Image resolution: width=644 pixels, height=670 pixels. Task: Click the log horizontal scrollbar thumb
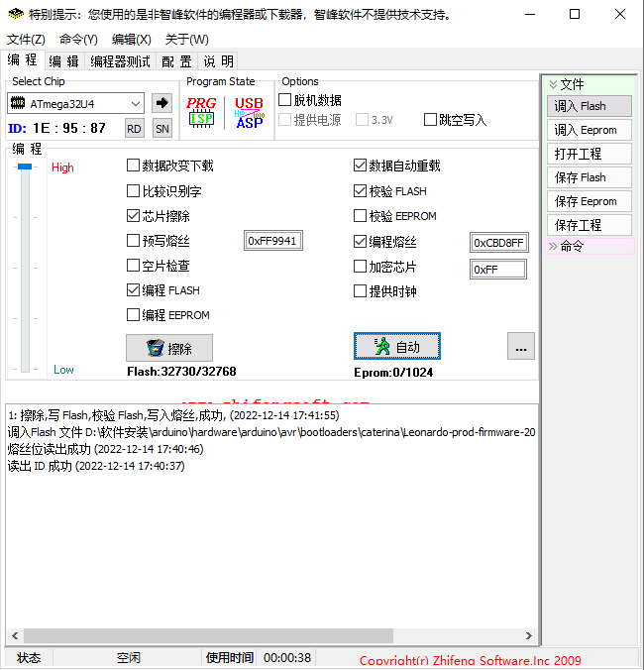208,635
